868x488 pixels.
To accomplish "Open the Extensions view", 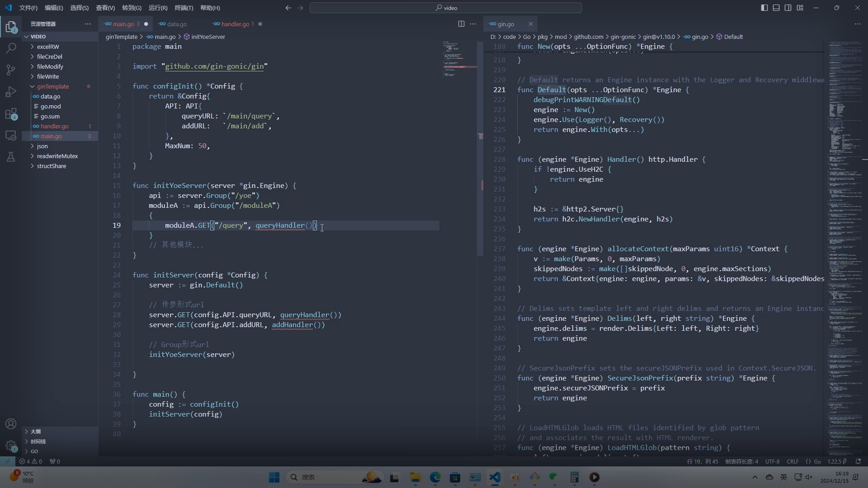I will tap(11, 113).
